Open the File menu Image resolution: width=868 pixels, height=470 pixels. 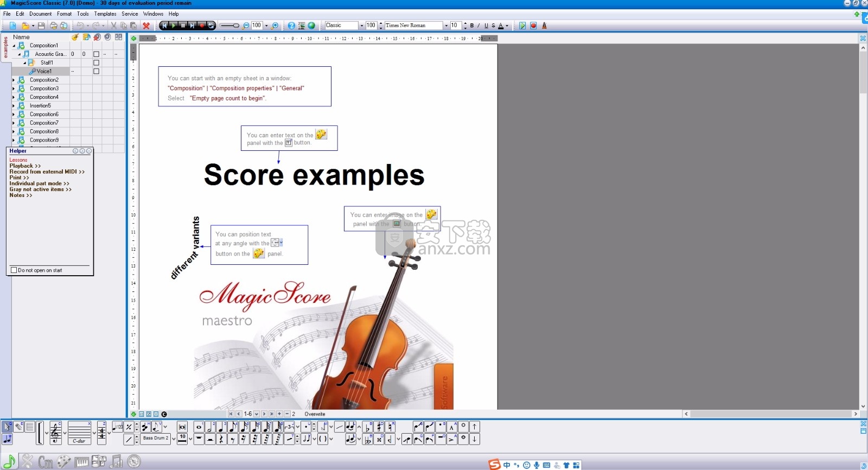tap(7, 14)
